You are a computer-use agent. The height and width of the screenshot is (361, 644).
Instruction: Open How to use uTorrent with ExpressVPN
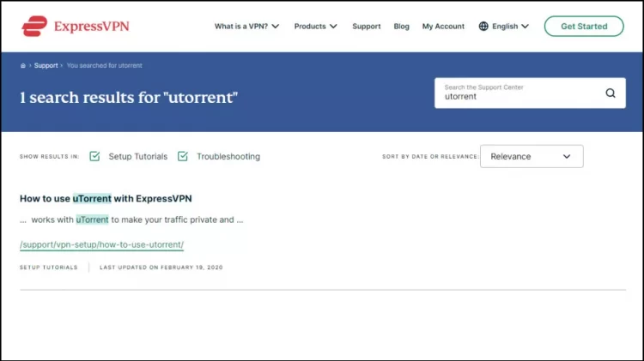click(106, 199)
